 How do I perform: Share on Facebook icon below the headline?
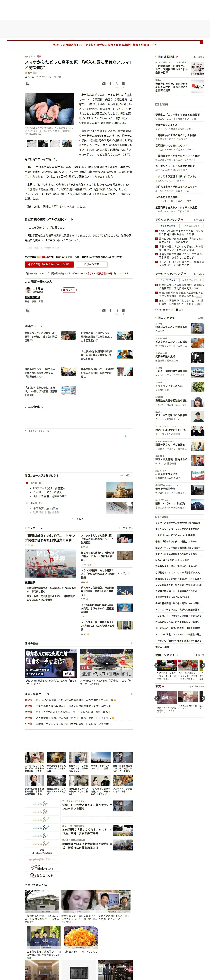click(x=111, y=83)
